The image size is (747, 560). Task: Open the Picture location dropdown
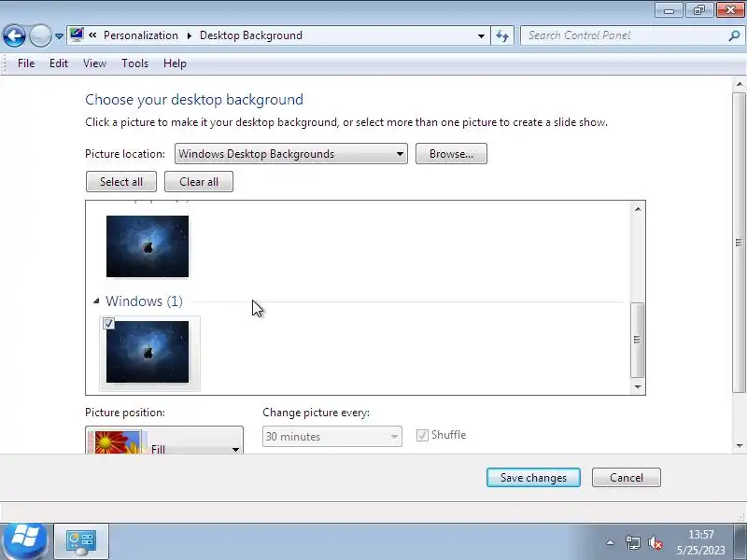(291, 154)
